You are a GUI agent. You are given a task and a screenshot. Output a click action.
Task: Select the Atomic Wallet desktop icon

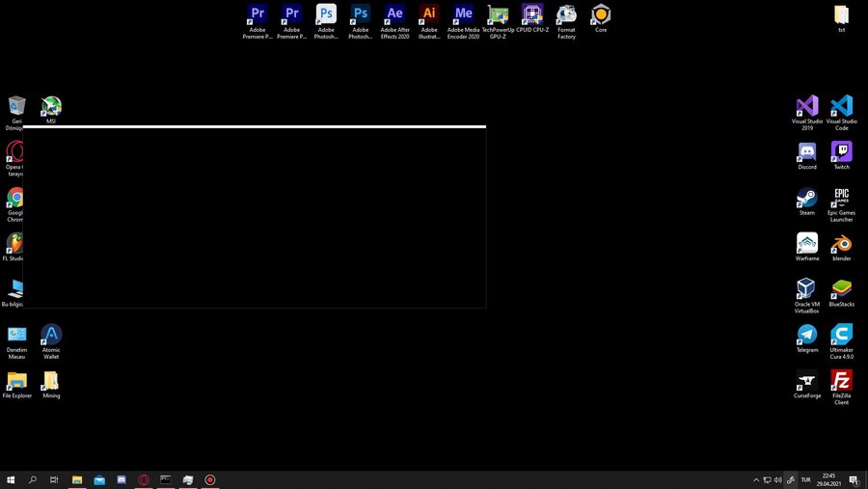51,341
